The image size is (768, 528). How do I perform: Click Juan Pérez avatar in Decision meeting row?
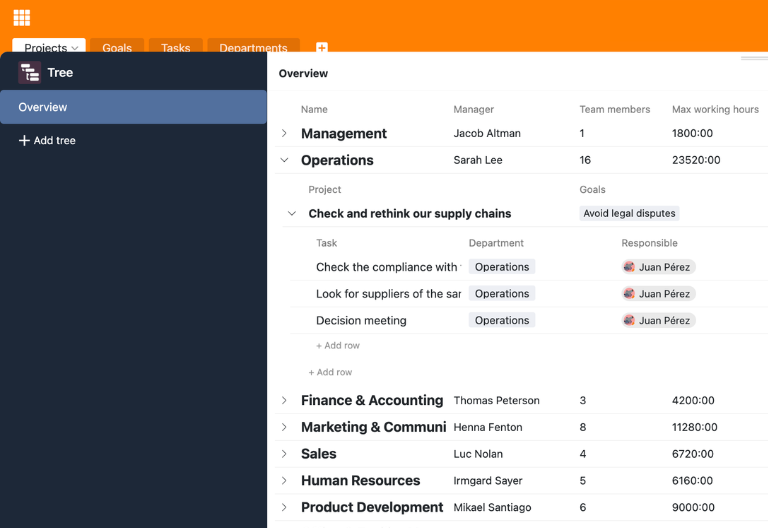coord(629,320)
